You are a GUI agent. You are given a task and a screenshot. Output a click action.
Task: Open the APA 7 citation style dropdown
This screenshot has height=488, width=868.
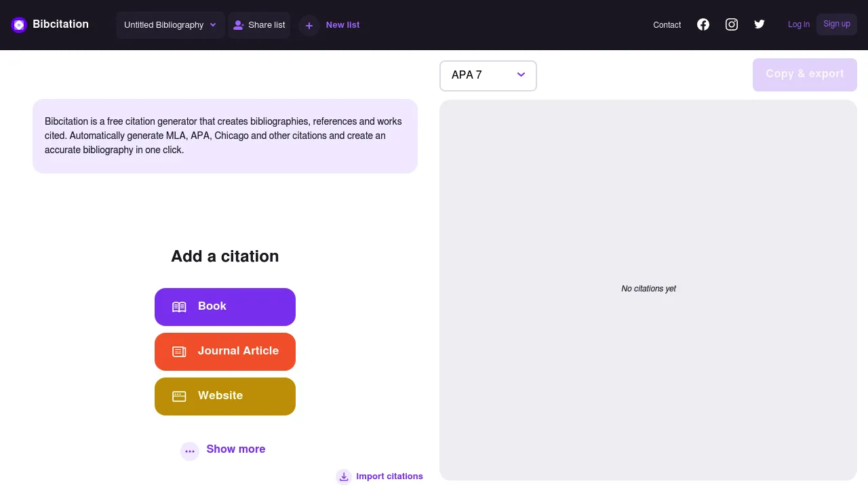tap(488, 75)
